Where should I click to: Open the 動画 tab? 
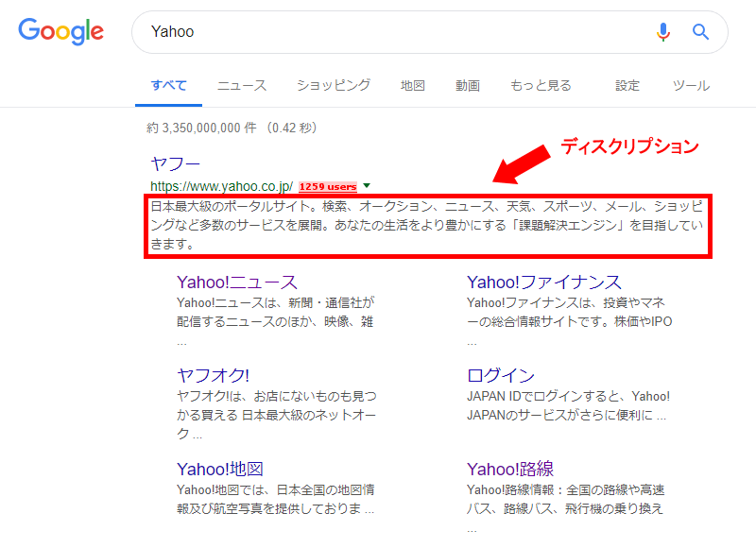(x=467, y=86)
